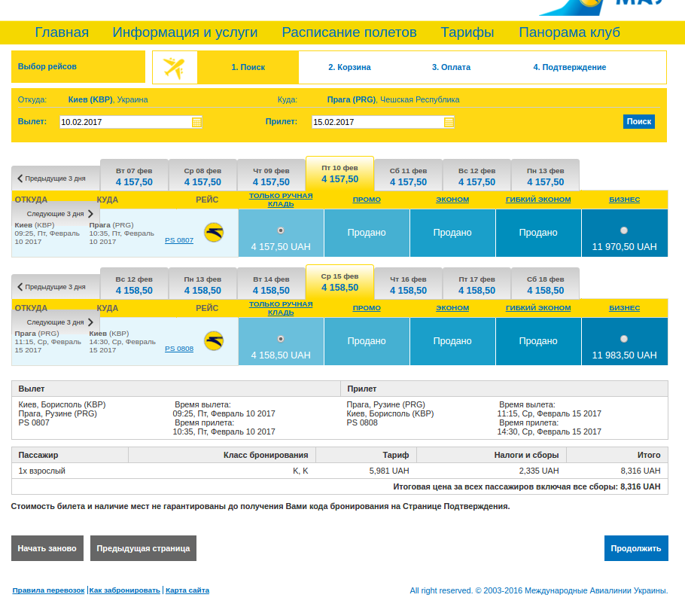The width and height of the screenshot is (685, 616).
Task: Open Панорама клуб menu
Action: click(x=569, y=32)
